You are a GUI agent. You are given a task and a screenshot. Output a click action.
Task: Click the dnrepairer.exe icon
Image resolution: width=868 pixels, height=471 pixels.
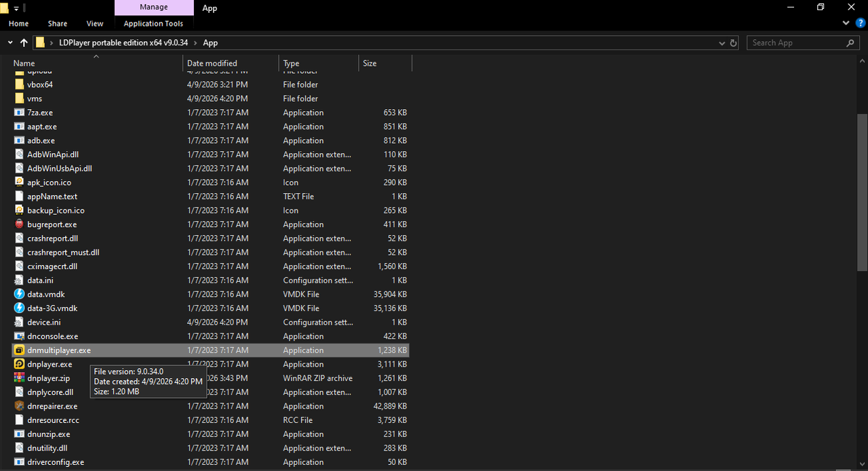point(20,406)
